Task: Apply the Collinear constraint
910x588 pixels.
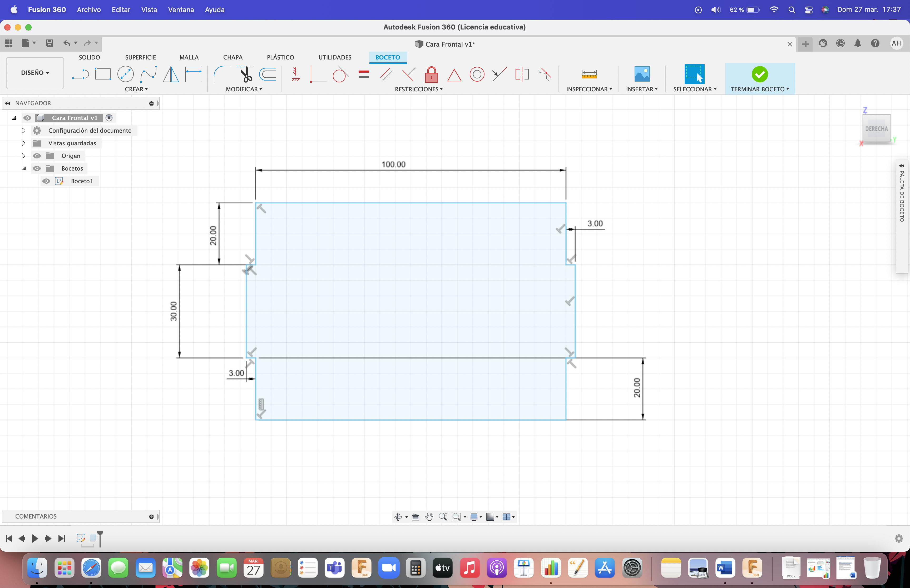Action: pyautogui.click(x=499, y=74)
